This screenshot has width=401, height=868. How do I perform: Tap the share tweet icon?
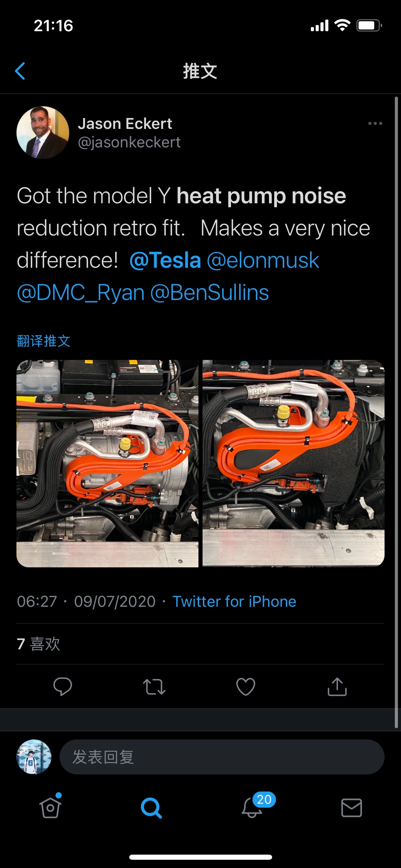337,686
